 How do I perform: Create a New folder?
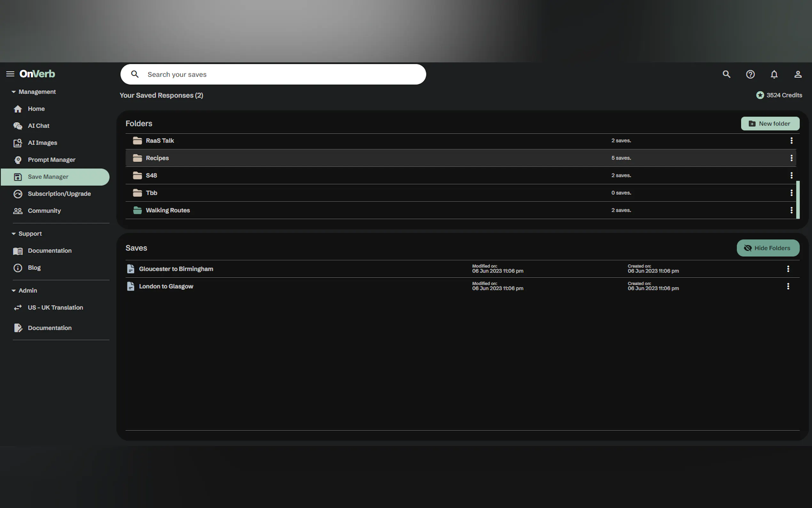pyautogui.click(x=770, y=123)
